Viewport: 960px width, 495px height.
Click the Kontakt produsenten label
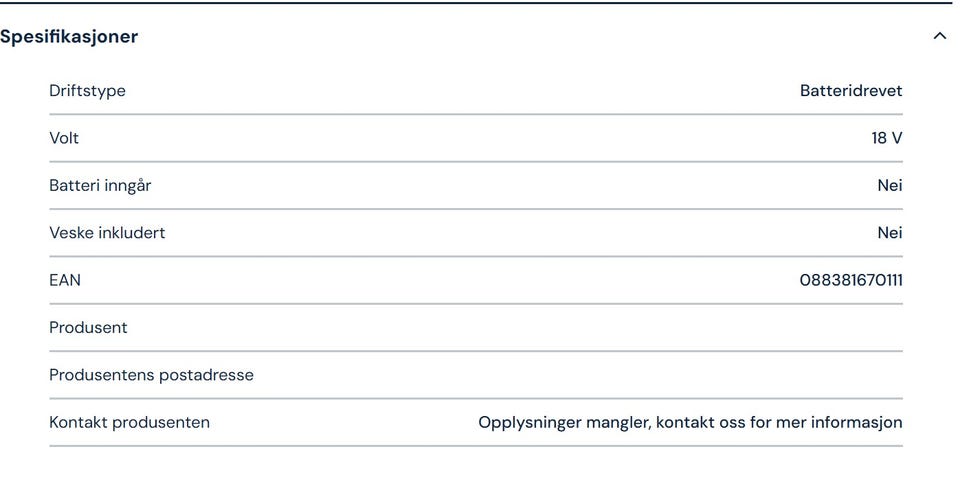point(129,422)
